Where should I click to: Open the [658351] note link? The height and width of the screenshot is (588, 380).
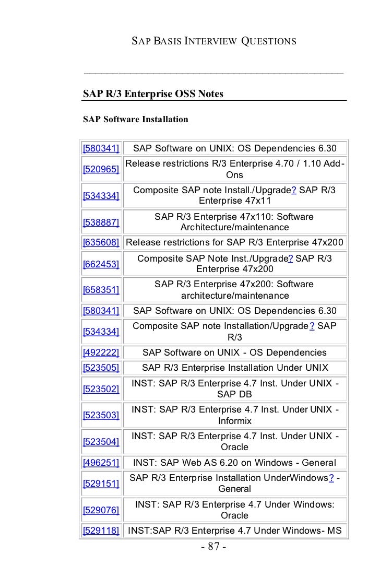[x=101, y=290]
